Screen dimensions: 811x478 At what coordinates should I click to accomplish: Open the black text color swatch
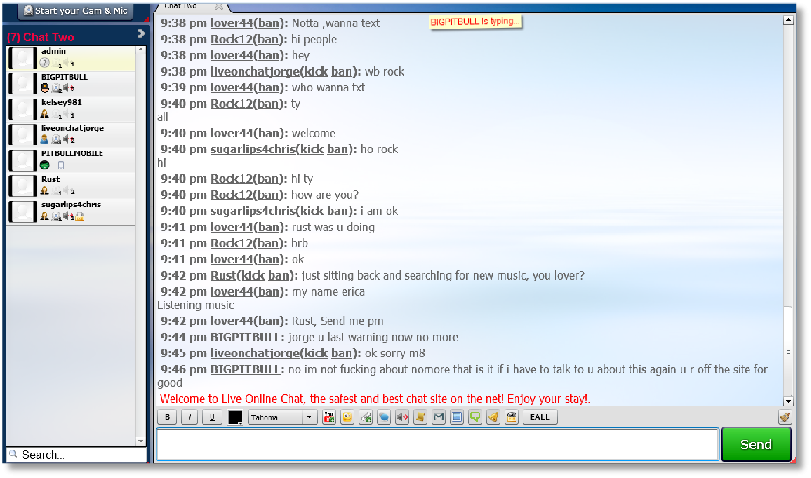coord(235,417)
